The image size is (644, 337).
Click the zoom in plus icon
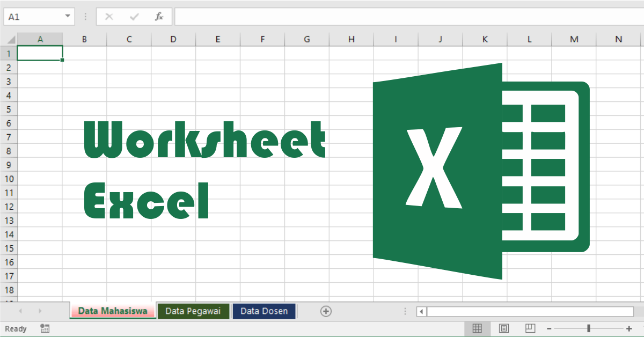[x=629, y=328]
